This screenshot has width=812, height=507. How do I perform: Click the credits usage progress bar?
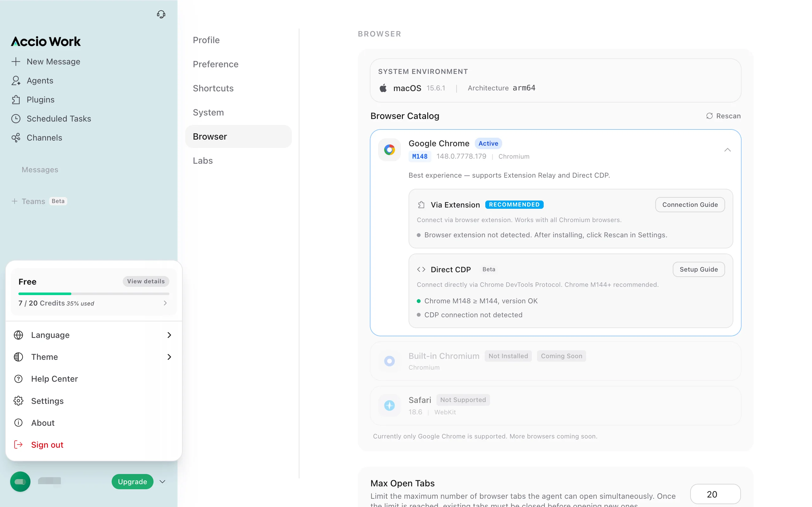click(x=94, y=294)
